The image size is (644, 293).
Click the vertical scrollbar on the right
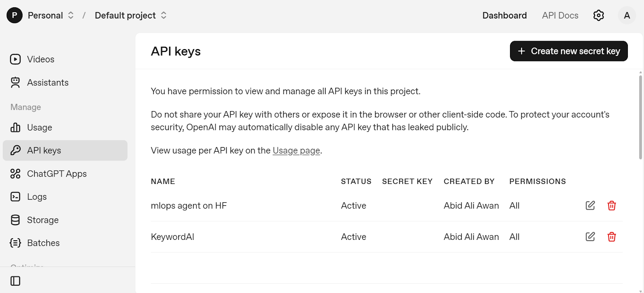[x=640, y=117]
